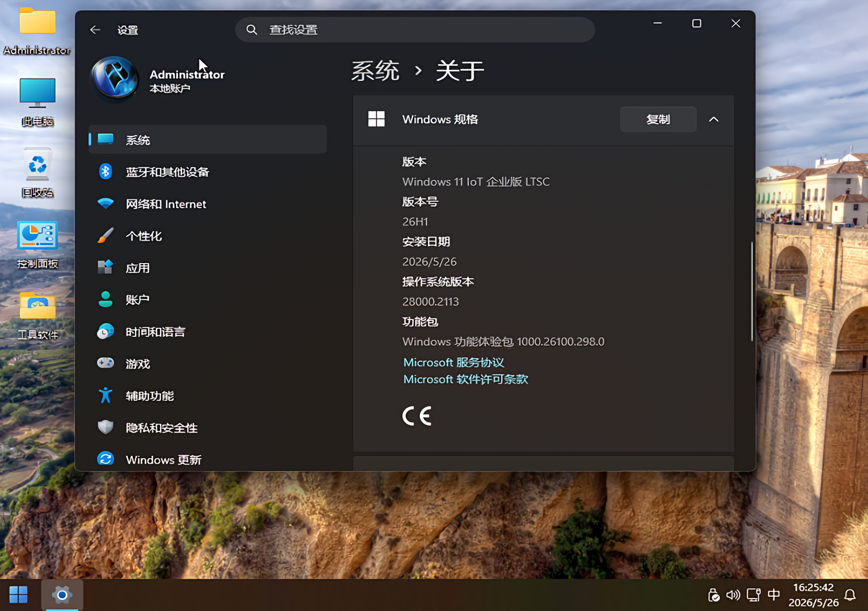This screenshot has height=611, width=868.
Task: Collapse the Windows 规格 section chevron
Action: click(714, 119)
